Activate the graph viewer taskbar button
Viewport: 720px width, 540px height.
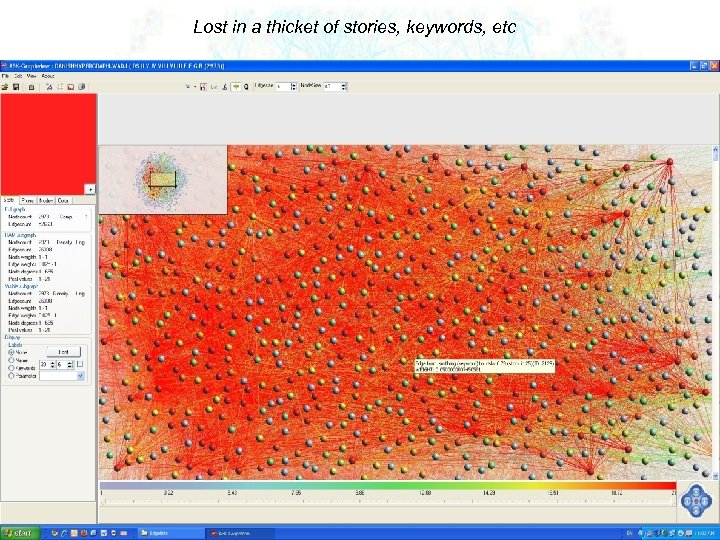239,533
